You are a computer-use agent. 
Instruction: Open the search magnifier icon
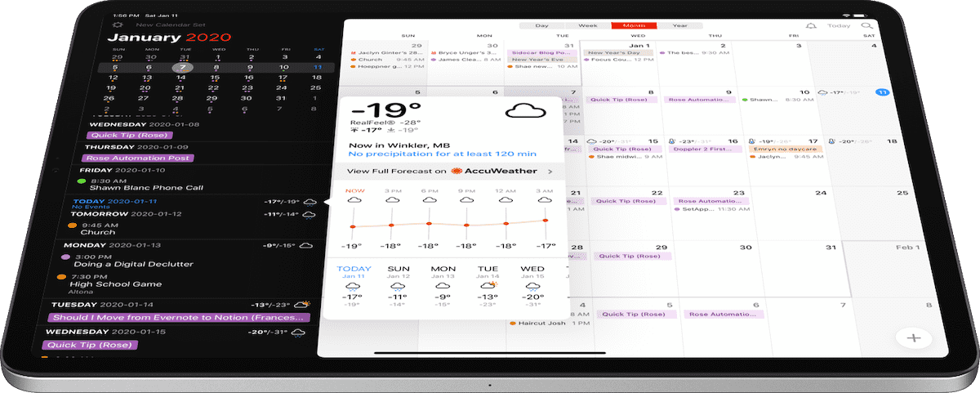point(867,26)
